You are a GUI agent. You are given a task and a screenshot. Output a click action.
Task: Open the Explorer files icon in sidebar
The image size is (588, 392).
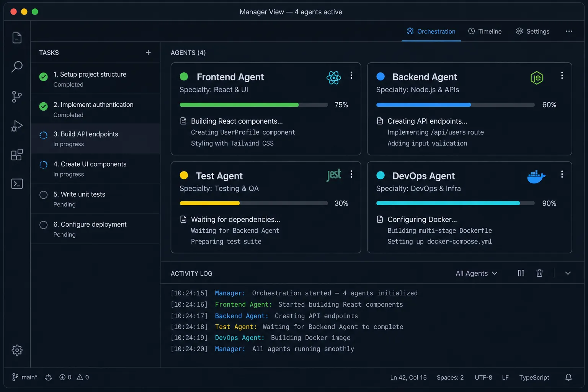(x=17, y=38)
